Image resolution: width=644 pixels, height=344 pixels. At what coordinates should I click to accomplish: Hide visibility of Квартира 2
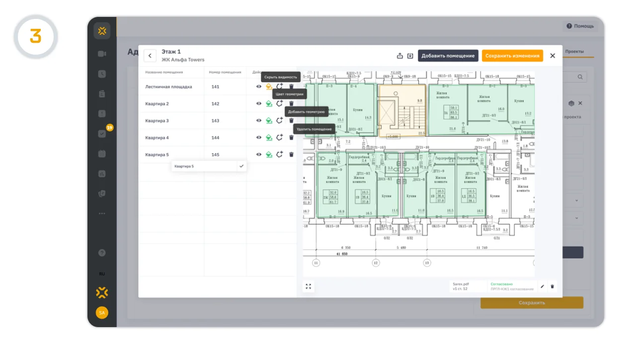coord(258,103)
